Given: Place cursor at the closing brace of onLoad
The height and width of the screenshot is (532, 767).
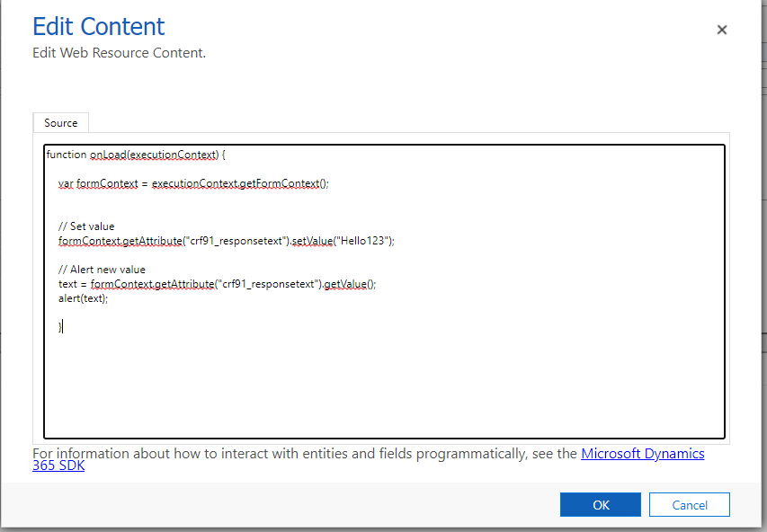Looking at the screenshot, I should (59, 326).
